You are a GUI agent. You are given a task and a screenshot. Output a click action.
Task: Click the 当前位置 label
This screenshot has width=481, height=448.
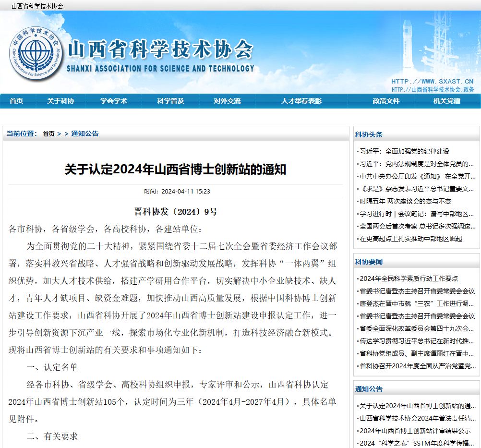click(22, 134)
